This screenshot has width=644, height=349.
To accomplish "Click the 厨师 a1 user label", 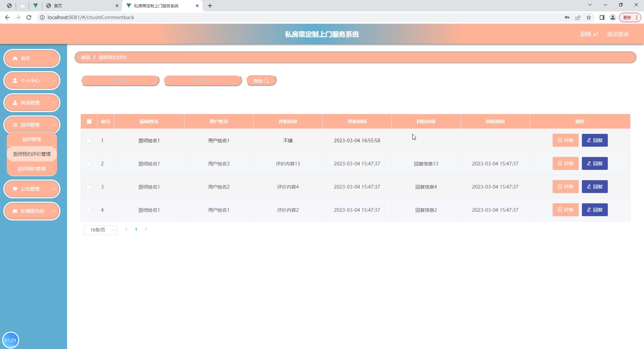I will pyautogui.click(x=589, y=34).
